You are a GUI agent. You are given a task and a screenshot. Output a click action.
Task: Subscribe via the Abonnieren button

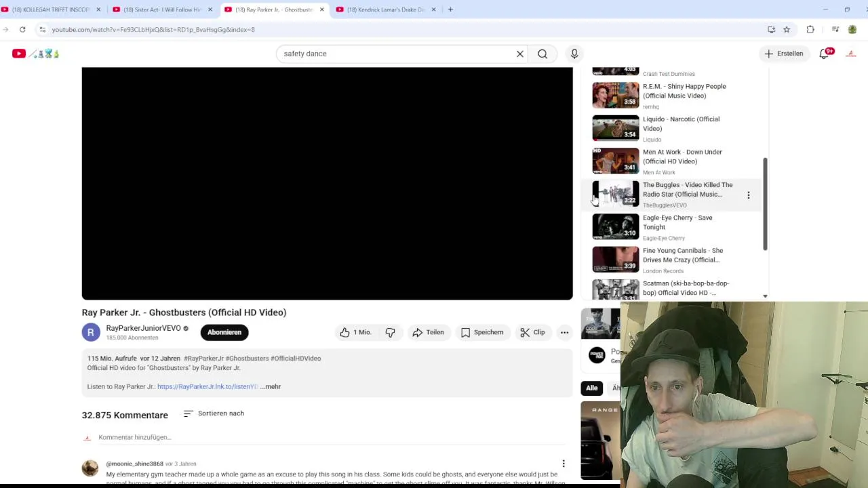point(224,332)
